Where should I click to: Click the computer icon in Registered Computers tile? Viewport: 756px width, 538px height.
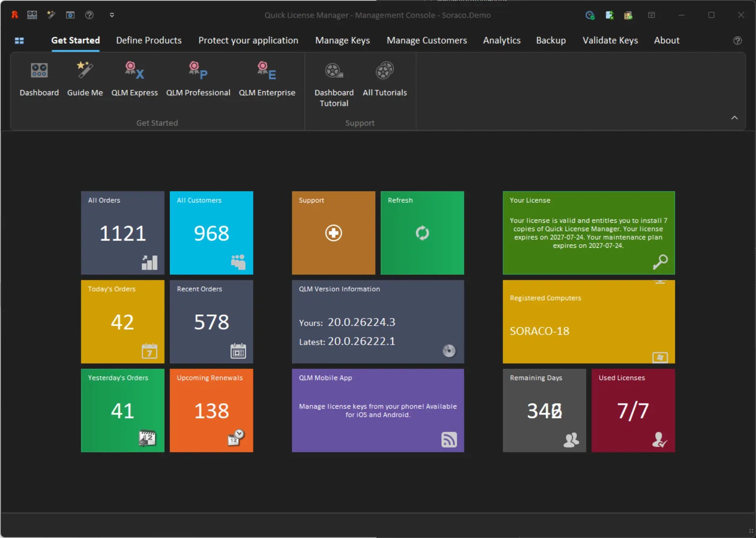[x=660, y=357]
